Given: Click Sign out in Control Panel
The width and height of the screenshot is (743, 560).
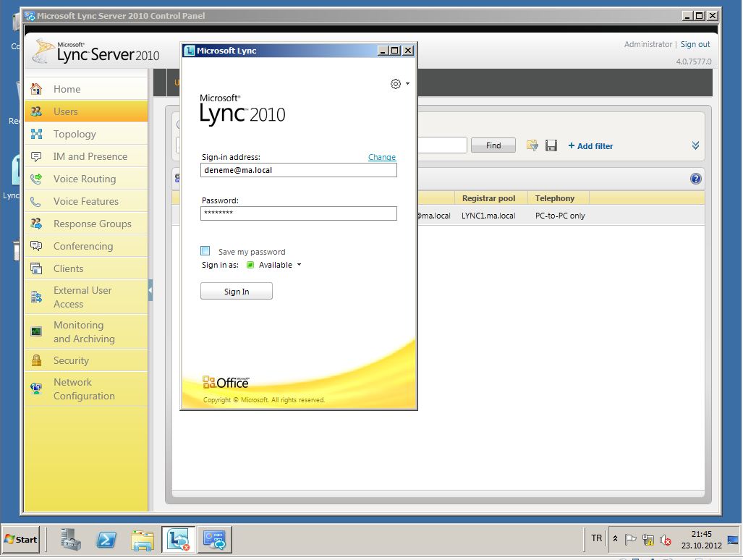Looking at the screenshot, I should click(x=695, y=44).
